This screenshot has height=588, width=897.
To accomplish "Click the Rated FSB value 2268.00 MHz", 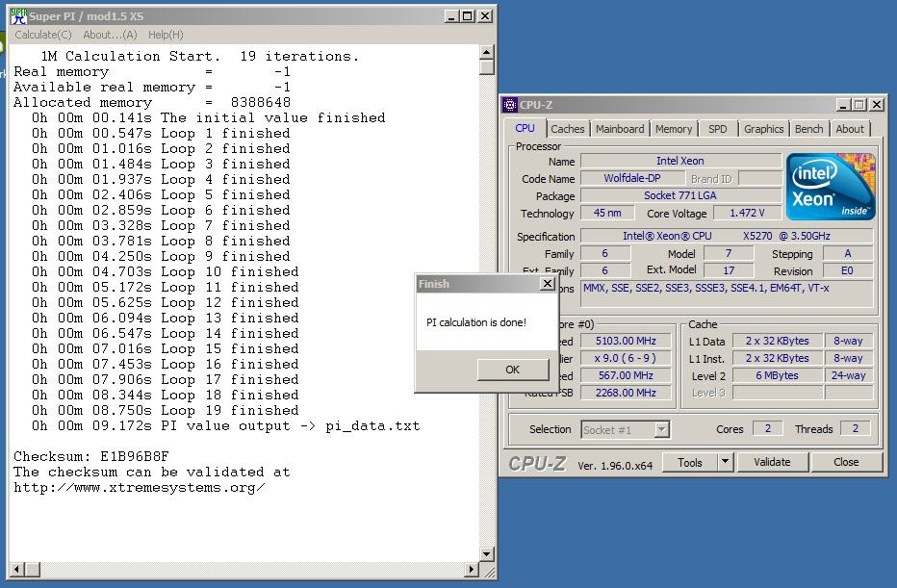I will coord(626,393).
